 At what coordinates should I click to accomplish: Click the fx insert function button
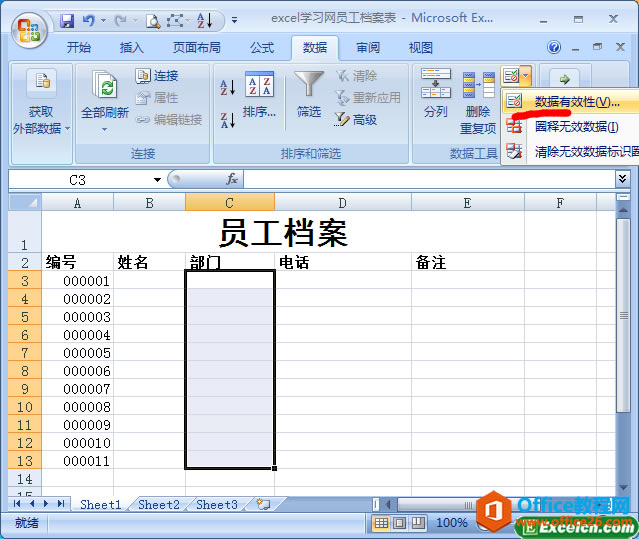pyautogui.click(x=231, y=179)
